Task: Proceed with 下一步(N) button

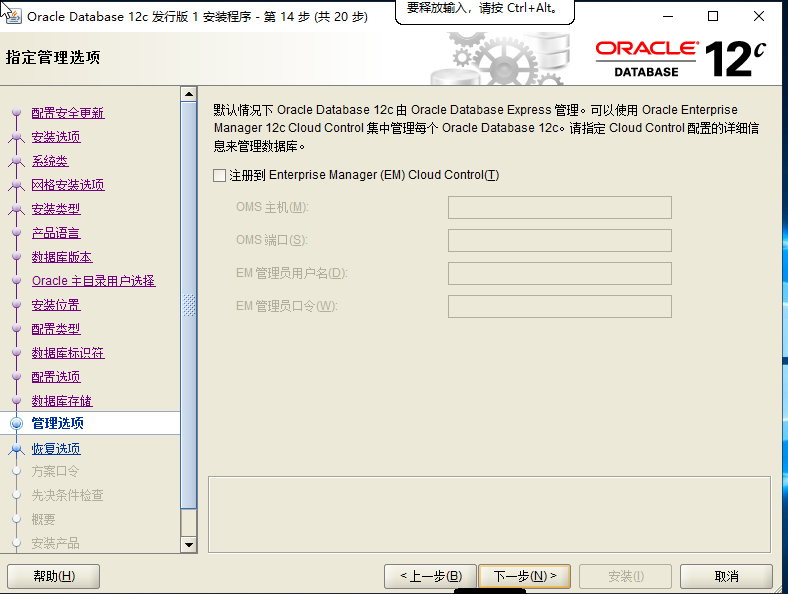Action: click(x=525, y=576)
